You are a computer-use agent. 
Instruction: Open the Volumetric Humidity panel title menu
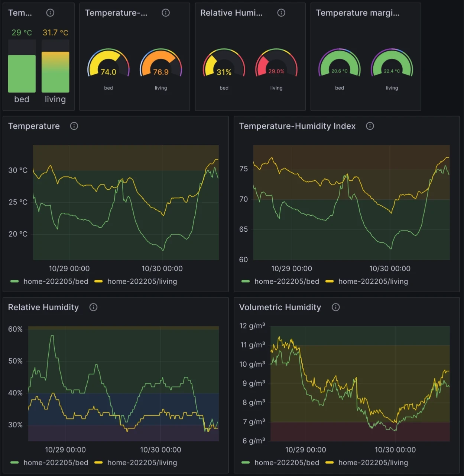point(280,307)
